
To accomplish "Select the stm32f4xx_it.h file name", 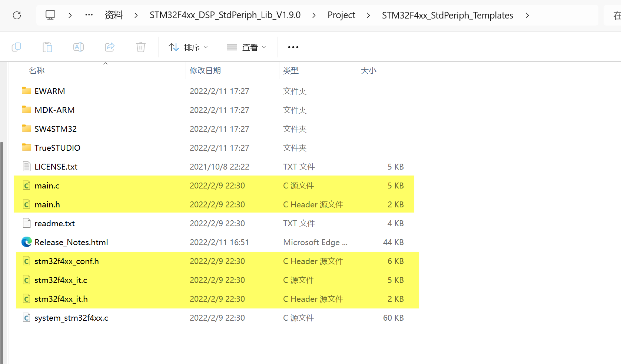I will pos(61,299).
